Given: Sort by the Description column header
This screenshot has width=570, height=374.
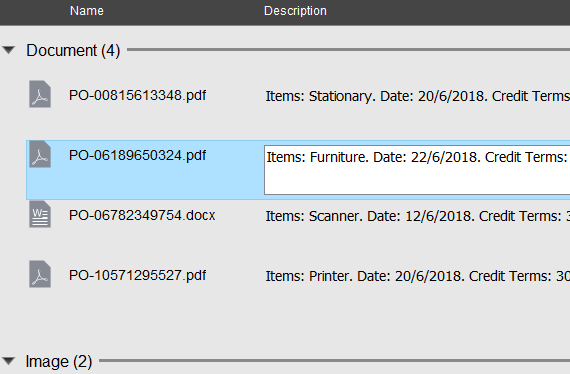Looking at the screenshot, I should 295,11.
